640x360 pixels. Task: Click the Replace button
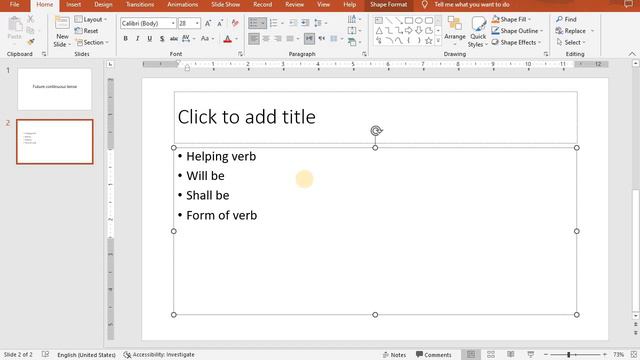tap(571, 31)
